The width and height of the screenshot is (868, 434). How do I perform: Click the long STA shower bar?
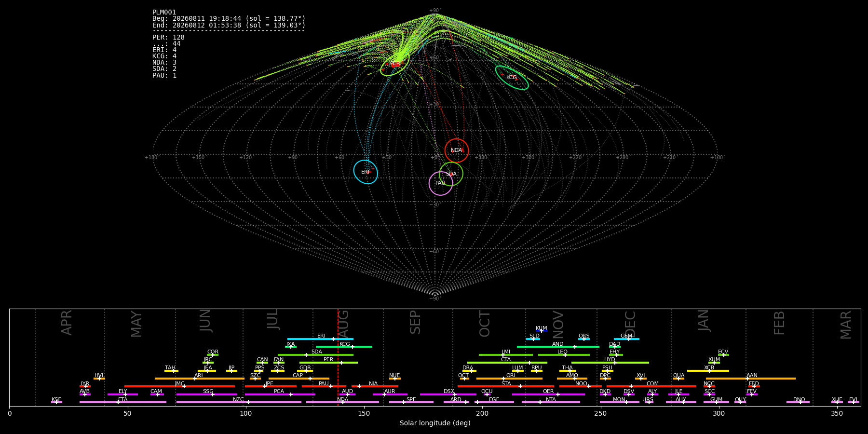point(506,386)
